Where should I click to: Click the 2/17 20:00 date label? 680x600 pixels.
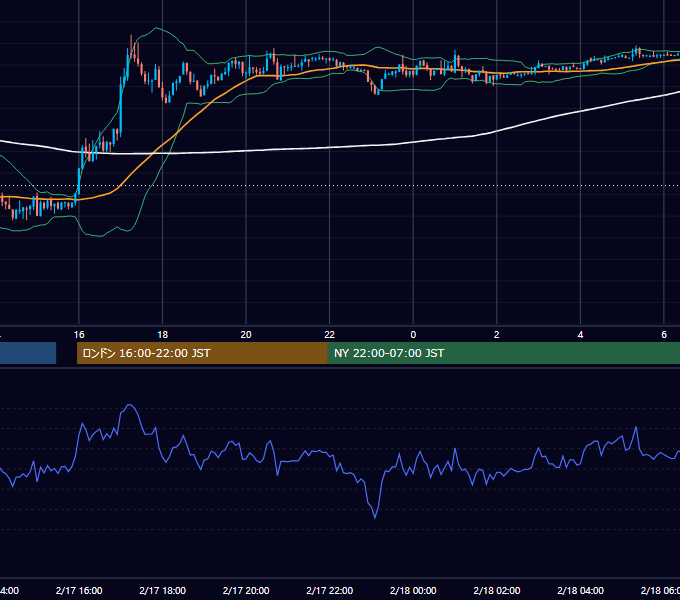pyautogui.click(x=246, y=590)
